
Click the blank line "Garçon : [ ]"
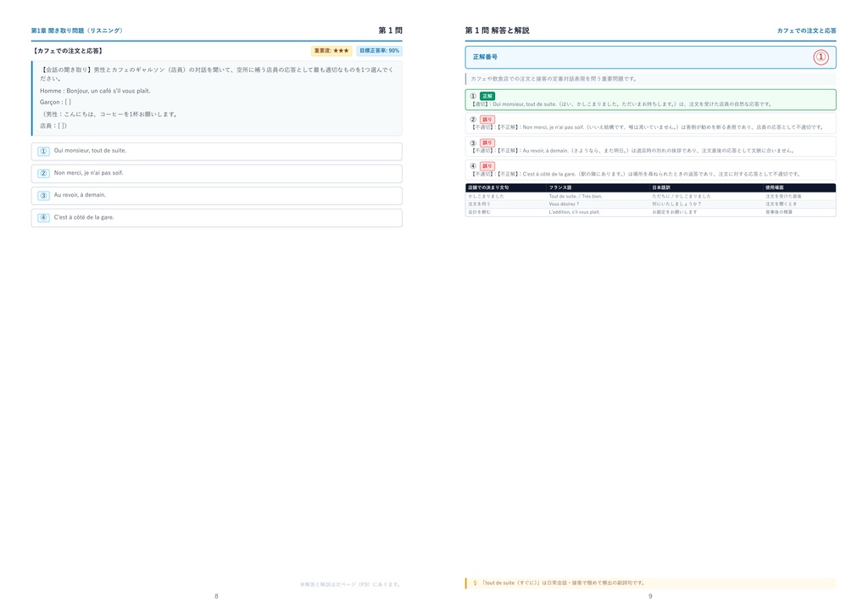tap(55, 103)
